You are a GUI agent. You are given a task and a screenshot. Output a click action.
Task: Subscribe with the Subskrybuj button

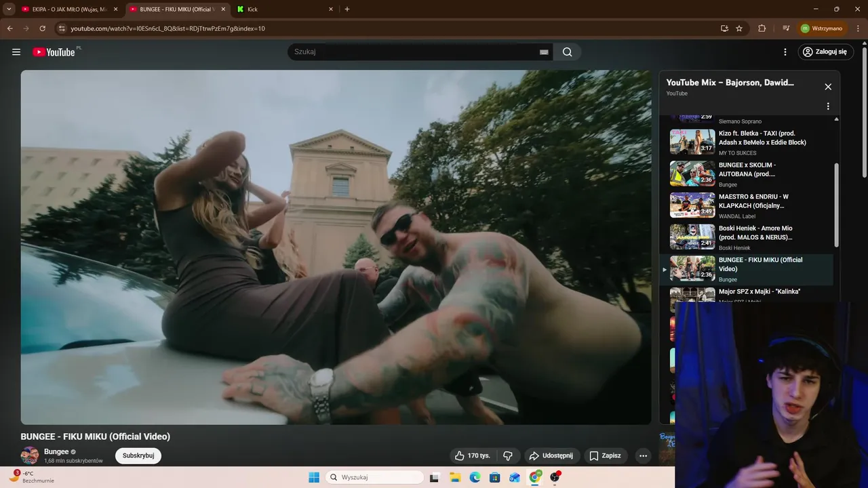[138, 455]
